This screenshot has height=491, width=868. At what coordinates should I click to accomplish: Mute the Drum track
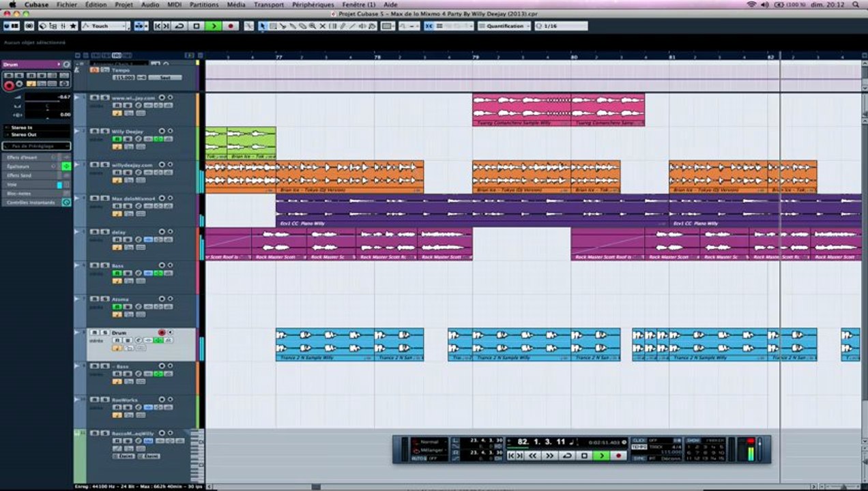coord(94,332)
